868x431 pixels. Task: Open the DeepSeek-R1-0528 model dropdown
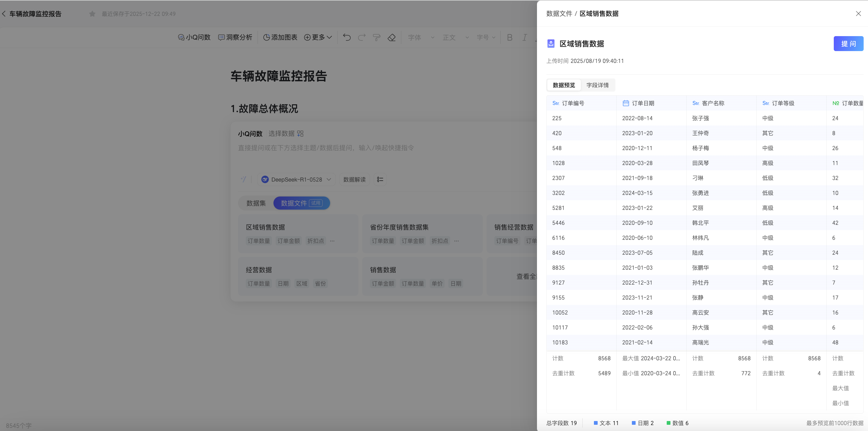tap(296, 179)
